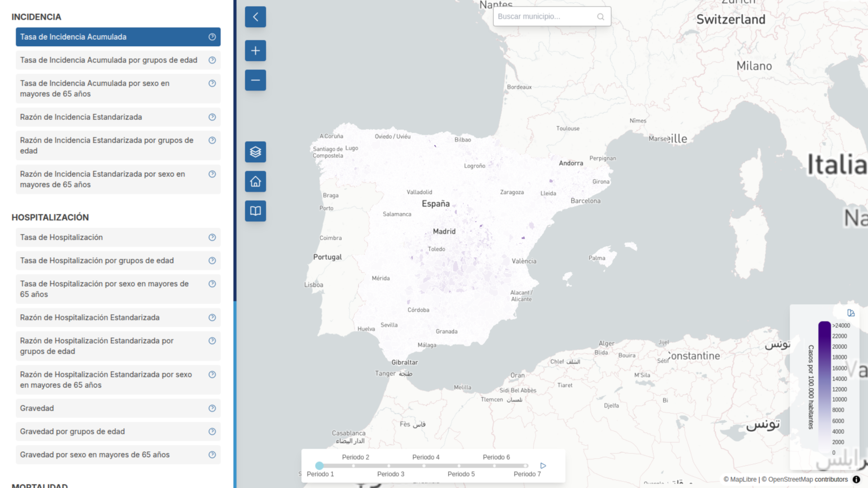The height and width of the screenshot is (488, 868).
Task: Open help for Gravedad por sexo en mayores
Action: click(x=212, y=455)
